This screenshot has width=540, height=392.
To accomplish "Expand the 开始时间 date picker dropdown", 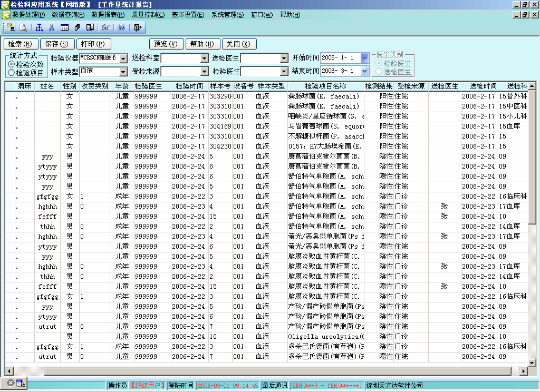I will pos(365,58).
